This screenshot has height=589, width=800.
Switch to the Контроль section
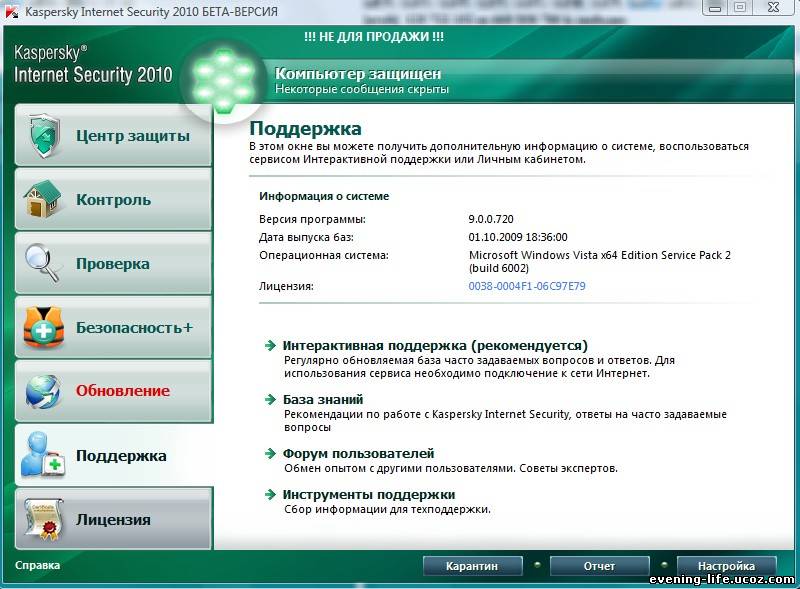pos(113,199)
